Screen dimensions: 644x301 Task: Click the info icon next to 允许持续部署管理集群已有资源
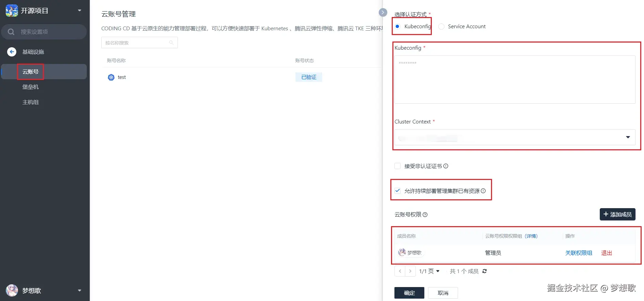click(483, 191)
